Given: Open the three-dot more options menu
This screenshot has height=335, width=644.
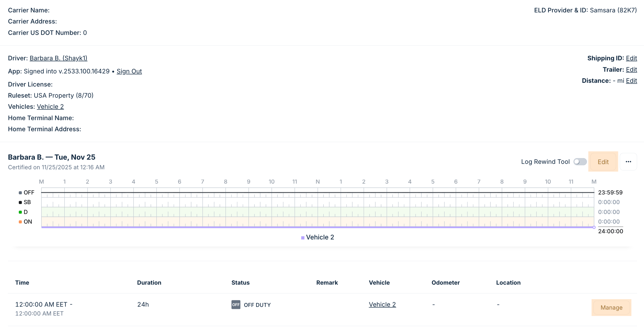Looking at the screenshot, I should [628, 162].
